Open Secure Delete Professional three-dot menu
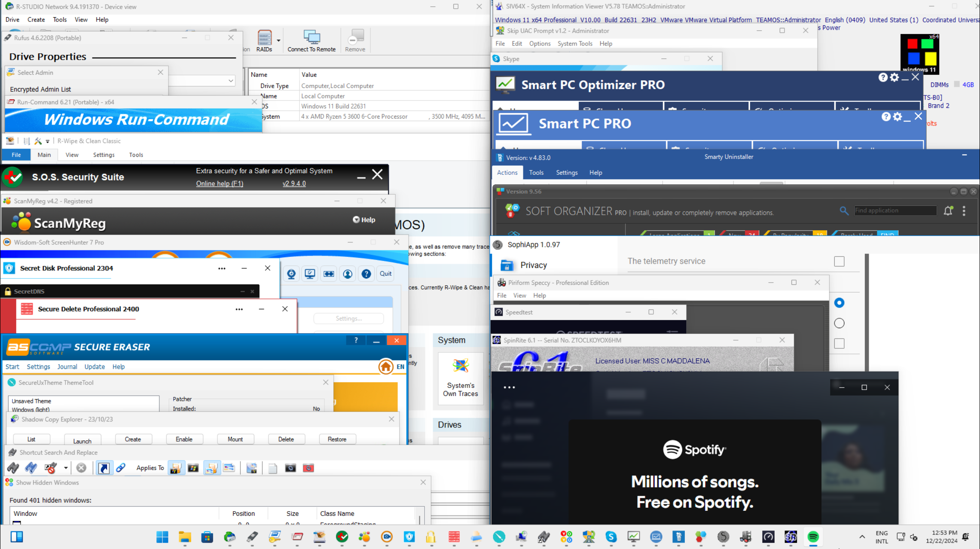 pos(239,309)
